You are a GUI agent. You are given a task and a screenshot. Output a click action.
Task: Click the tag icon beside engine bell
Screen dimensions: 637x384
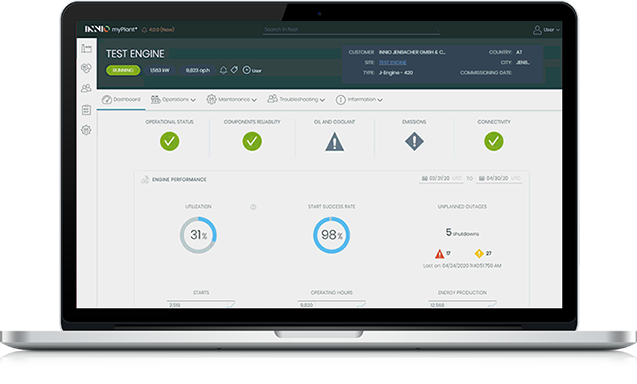(x=234, y=70)
